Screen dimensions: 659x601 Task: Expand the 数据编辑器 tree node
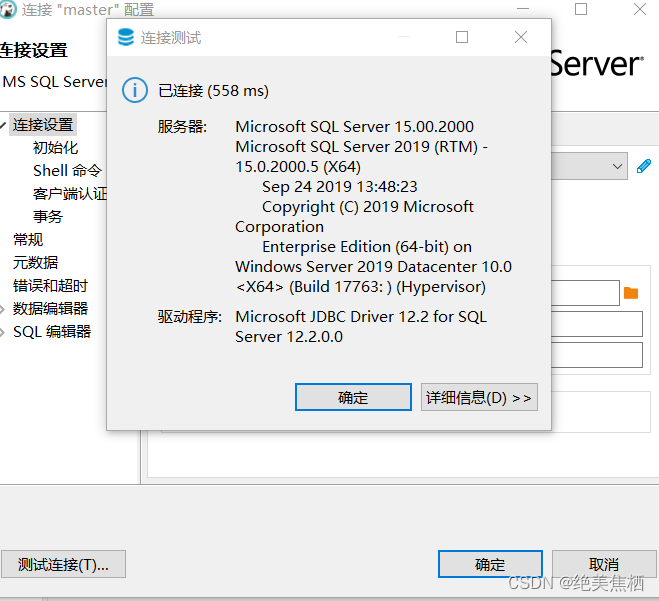coord(4,309)
